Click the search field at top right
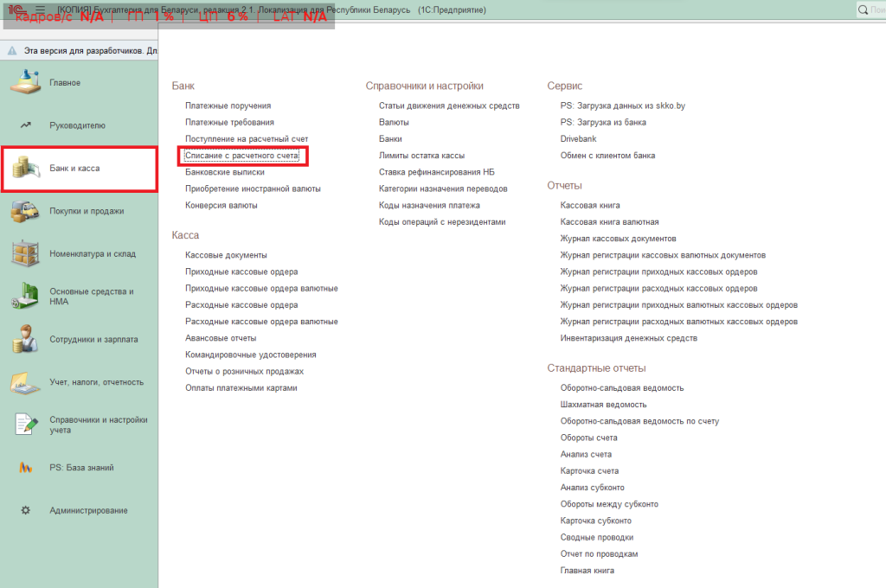The image size is (886, 588). coord(870,10)
